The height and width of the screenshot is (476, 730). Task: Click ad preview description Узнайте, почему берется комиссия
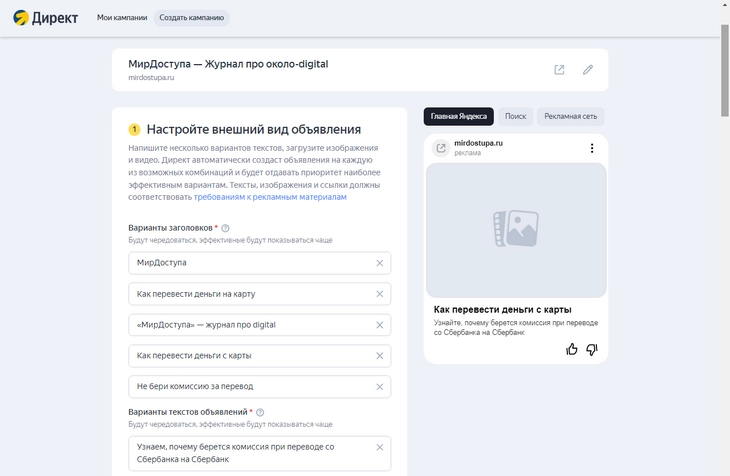pyautogui.click(x=516, y=327)
